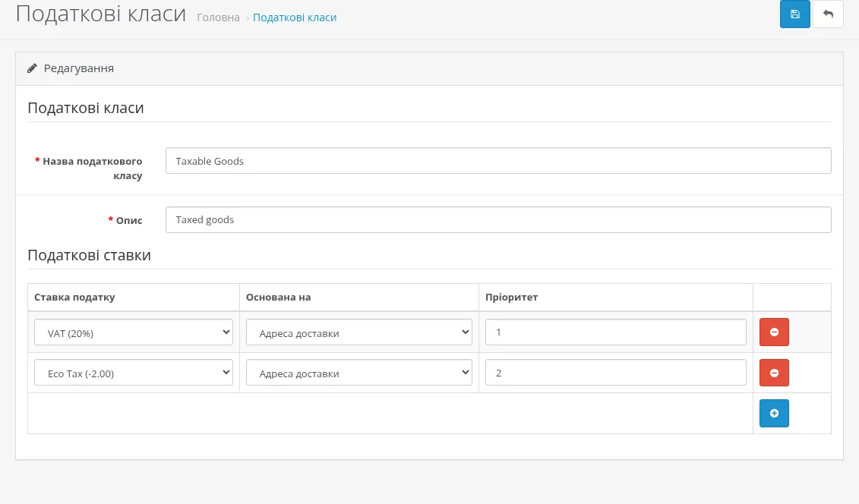
Task: Expand Адреса доставки dropdown in the Eco Tax row
Action: (x=358, y=373)
